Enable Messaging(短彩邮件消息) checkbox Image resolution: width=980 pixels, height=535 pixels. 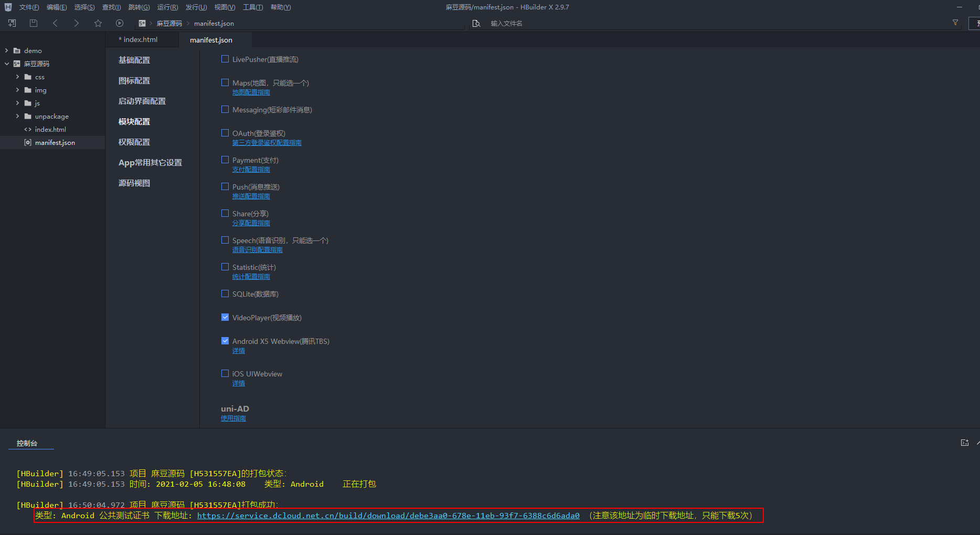click(225, 109)
